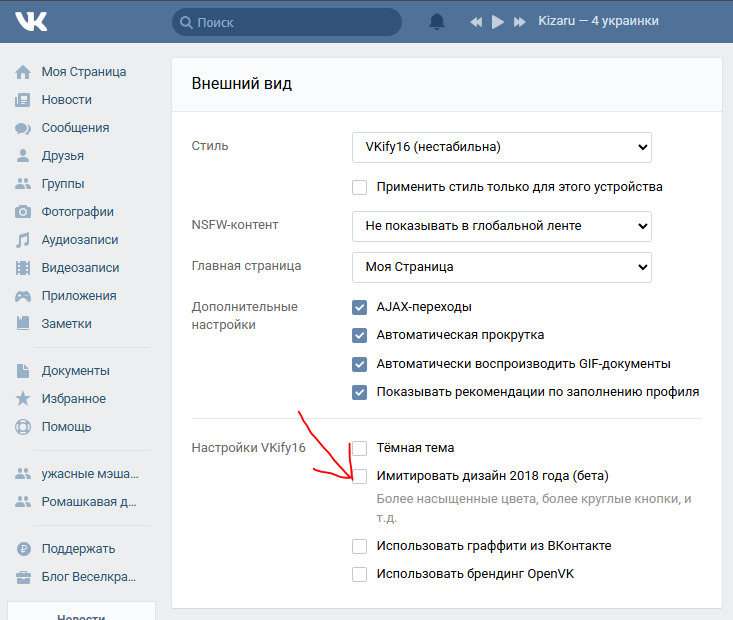Open Избранное in the left menu
The height and width of the screenshot is (620, 733).
(x=74, y=399)
